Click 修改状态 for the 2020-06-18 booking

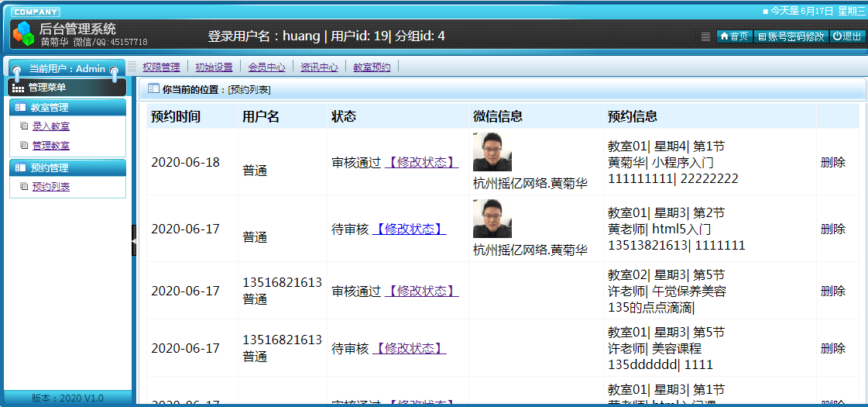coord(421,163)
